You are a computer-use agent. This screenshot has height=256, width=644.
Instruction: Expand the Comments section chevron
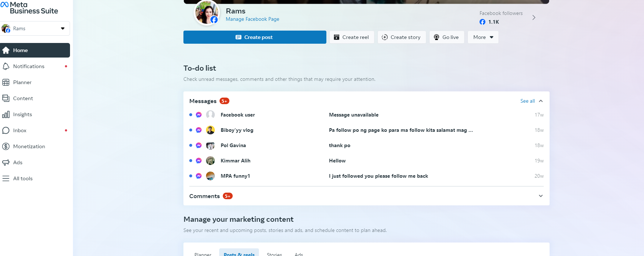(x=541, y=196)
